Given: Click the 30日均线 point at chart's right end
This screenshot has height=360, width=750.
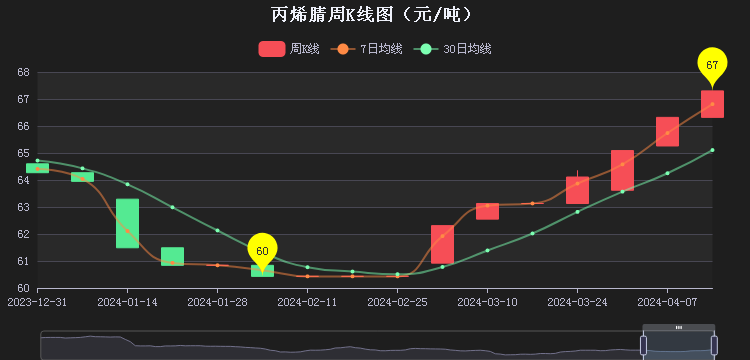Looking at the screenshot, I should coord(712,150).
